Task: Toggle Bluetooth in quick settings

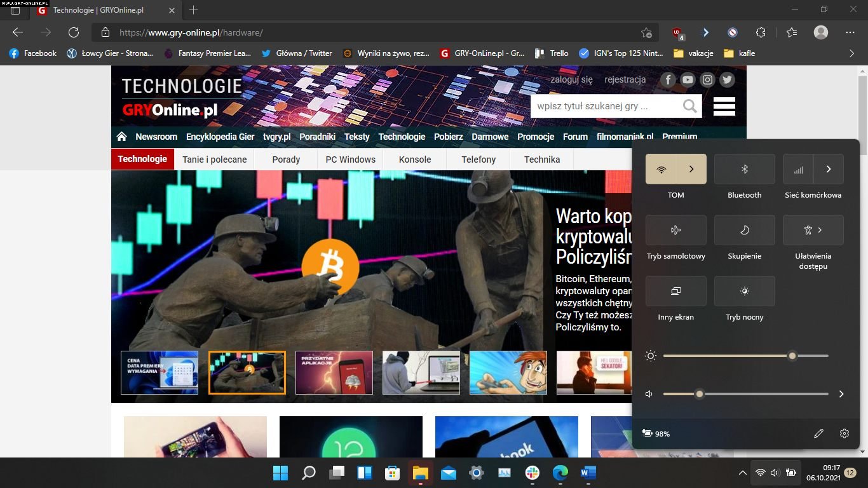Action: click(744, 169)
